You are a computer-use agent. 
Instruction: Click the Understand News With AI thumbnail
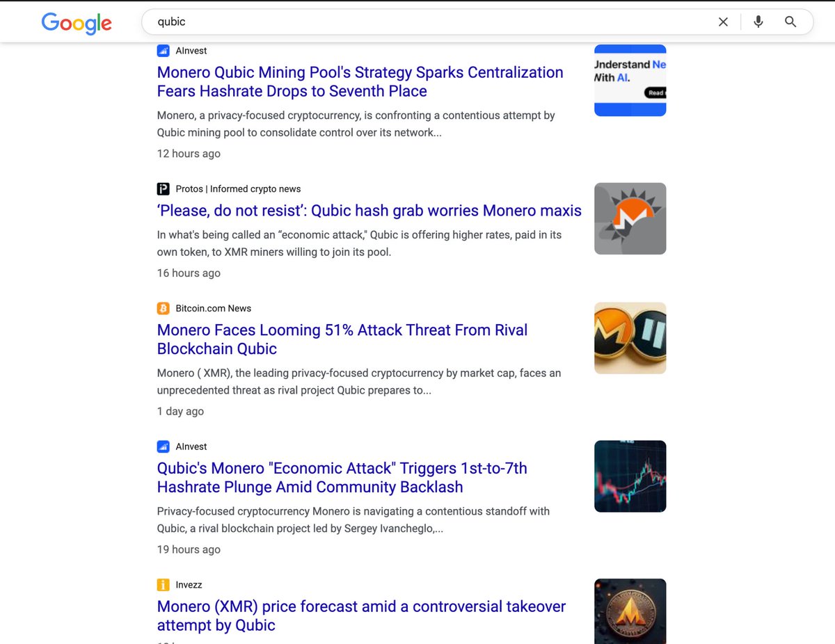(x=630, y=80)
